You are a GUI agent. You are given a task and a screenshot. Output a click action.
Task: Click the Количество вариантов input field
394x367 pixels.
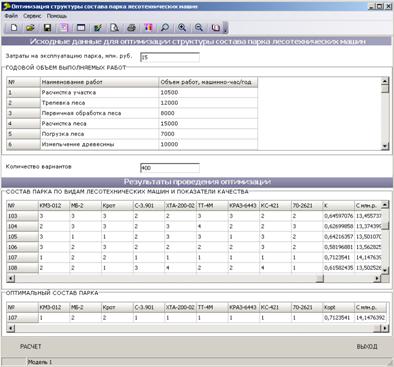170,168
